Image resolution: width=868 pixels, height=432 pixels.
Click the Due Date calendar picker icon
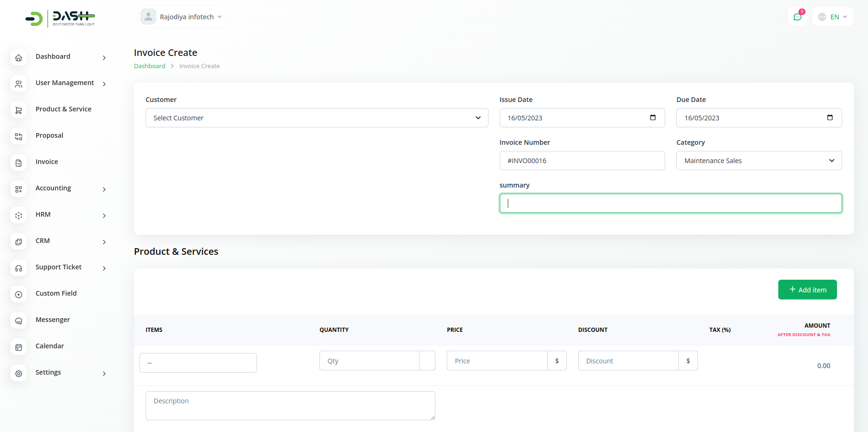pyautogui.click(x=829, y=118)
